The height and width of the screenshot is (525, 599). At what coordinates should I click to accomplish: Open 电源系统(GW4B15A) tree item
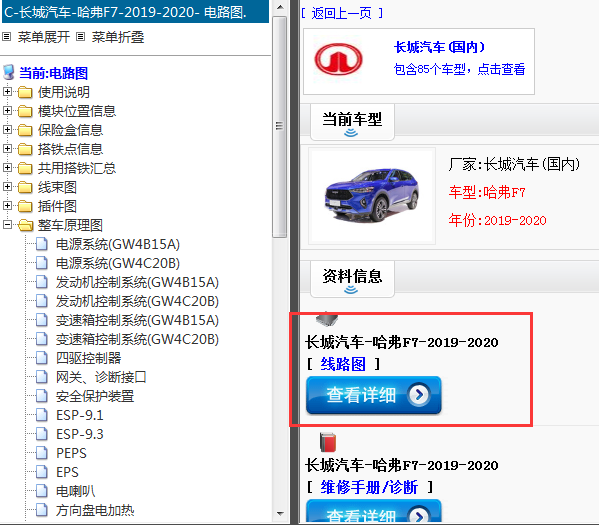tap(118, 244)
